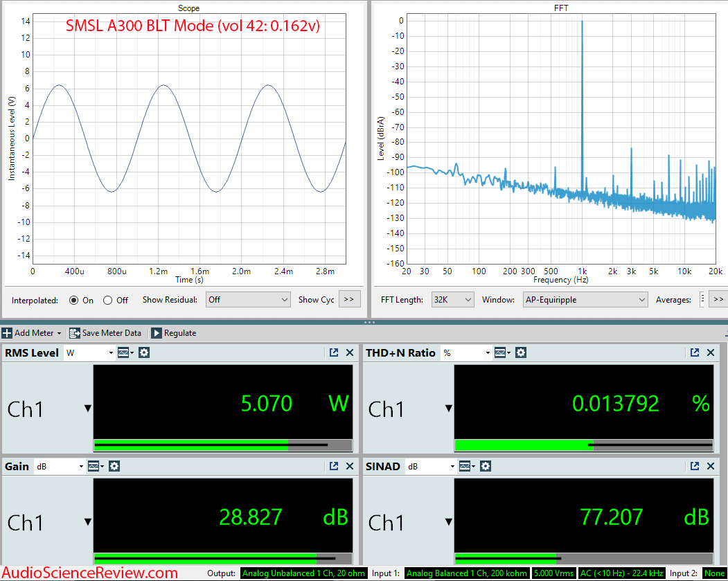Open THD+N Ratio graph view icon

pos(501,352)
